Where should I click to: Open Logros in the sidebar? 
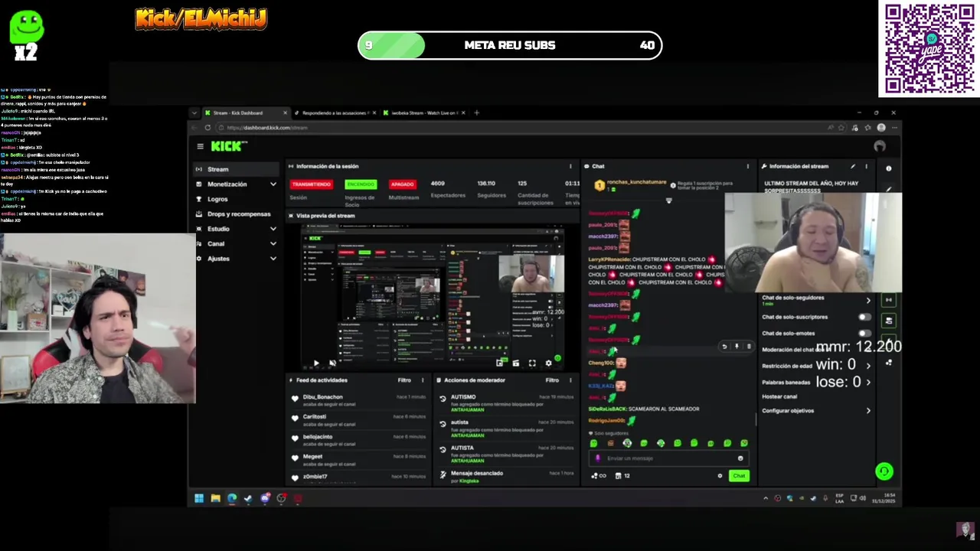tap(237, 199)
